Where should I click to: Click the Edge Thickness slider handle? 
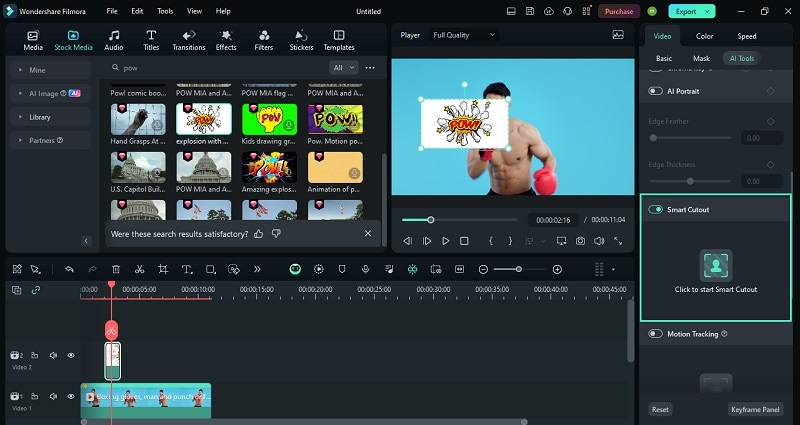690,181
